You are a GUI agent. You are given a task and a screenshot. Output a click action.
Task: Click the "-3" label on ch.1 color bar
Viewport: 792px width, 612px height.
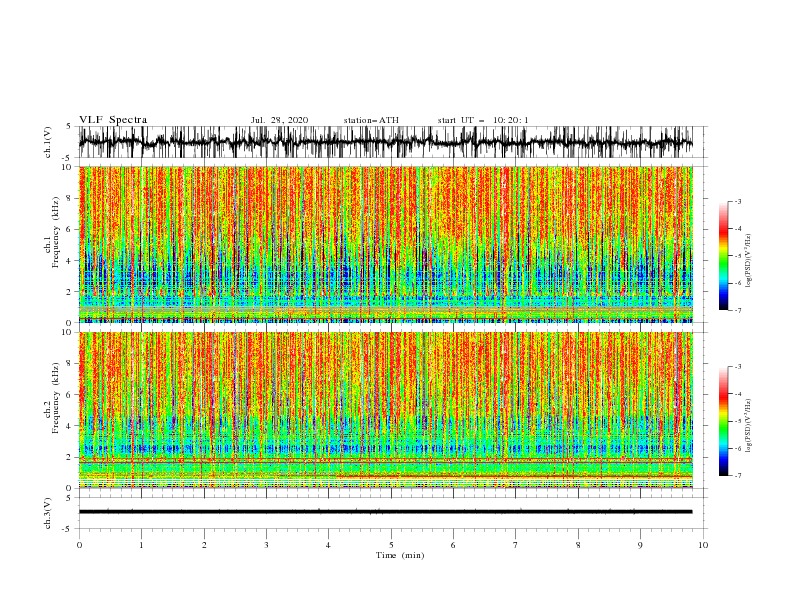point(737,201)
